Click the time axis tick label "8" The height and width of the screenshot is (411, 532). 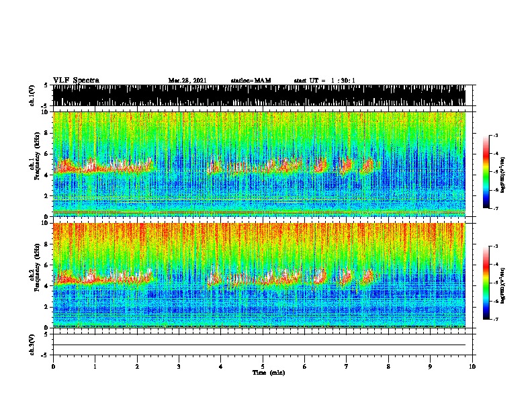coord(388,366)
